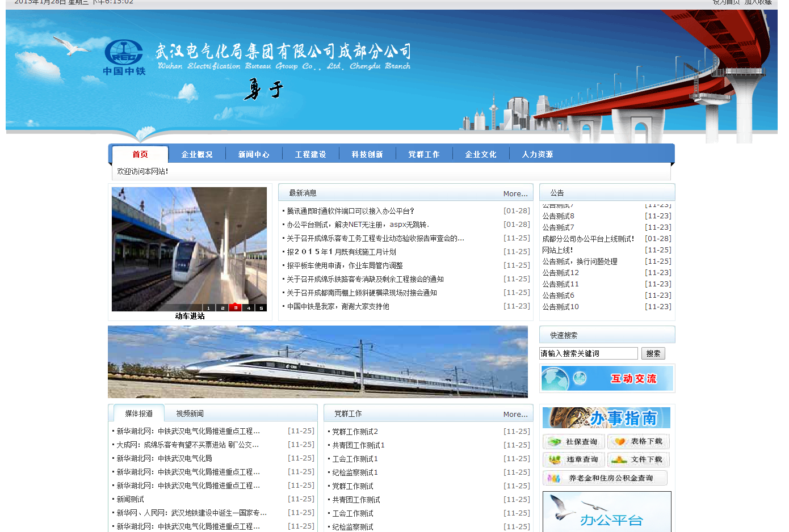Open 共青团工作测试1 article
Image resolution: width=789 pixels, height=532 pixels.
click(x=358, y=445)
